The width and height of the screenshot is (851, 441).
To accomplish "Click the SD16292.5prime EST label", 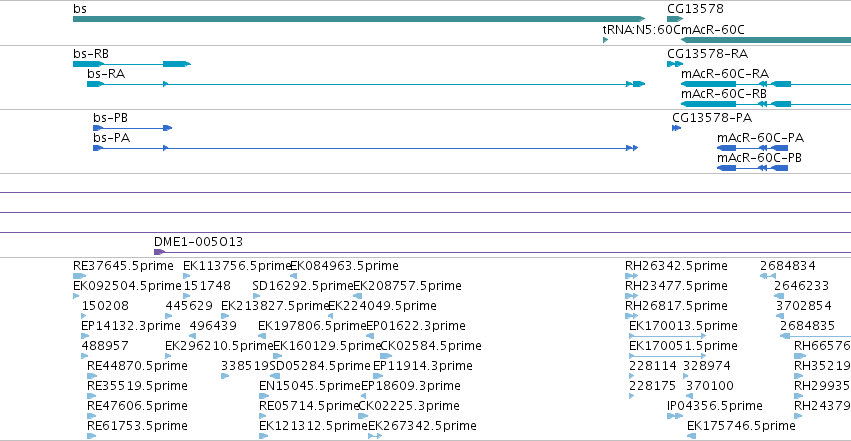I will click(303, 286).
